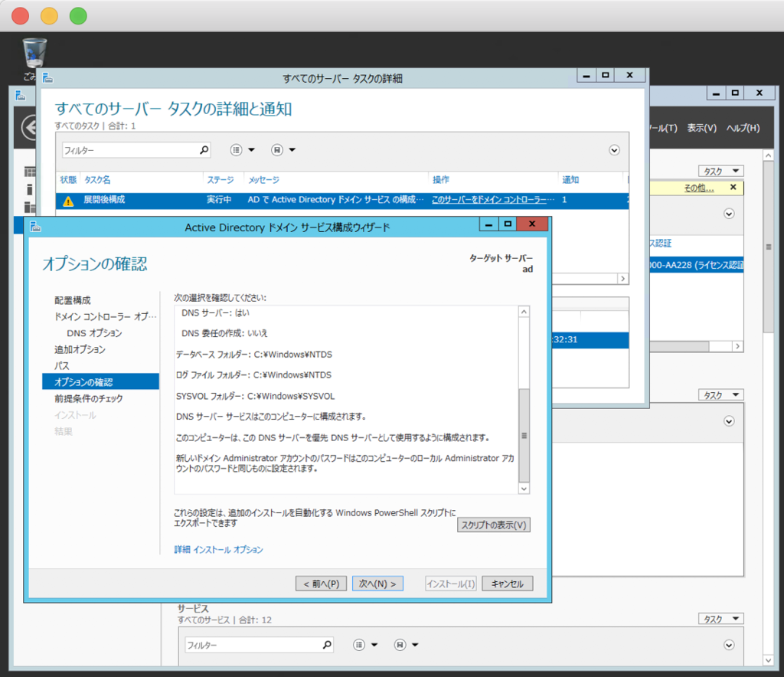Image resolution: width=784 pixels, height=677 pixels.
Task: Click task details window title bar icon
Action: point(48,78)
